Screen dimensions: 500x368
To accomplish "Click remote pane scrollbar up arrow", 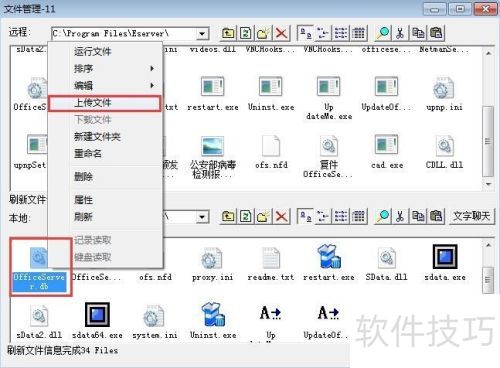I will [x=488, y=53].
